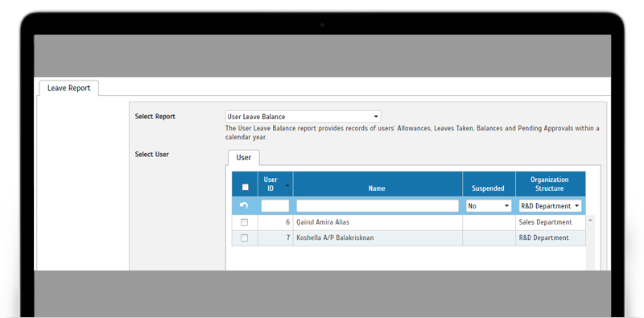Click the User ID sort arrow
The height and width of the screenshot is (318, 644).
pyautogui.click(x=287, y=185)
